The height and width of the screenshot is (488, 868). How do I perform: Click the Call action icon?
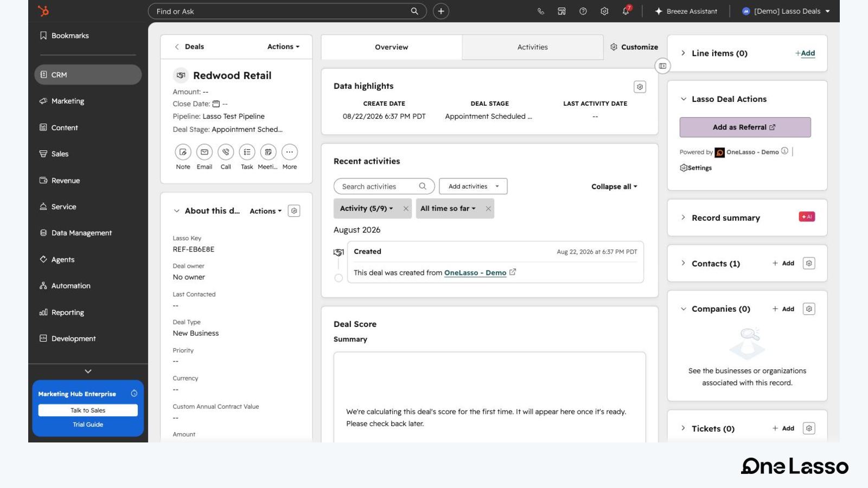226,152
